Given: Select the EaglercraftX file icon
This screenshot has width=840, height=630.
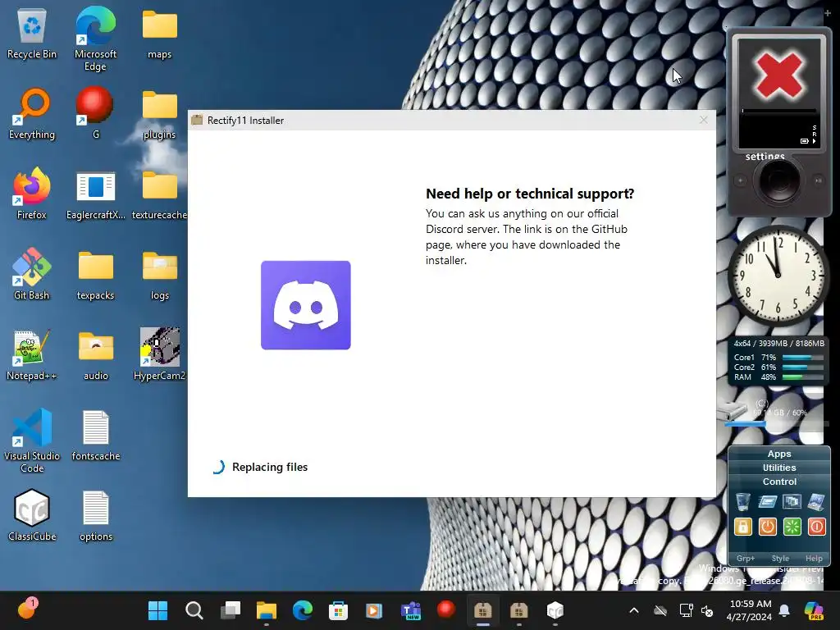Looking at the screenshot, I should [x=95, y=195].
